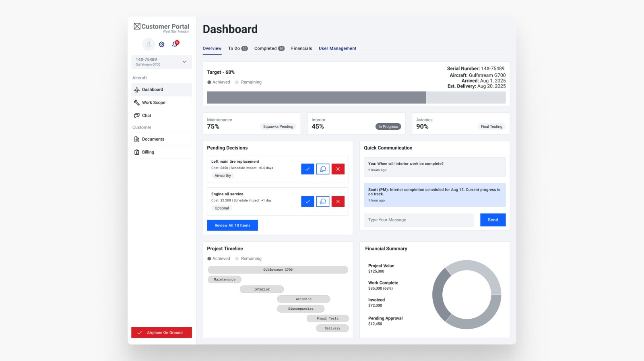This screenshot has height=361, width=644.
Task: Click Project Value $125,000 entry
Action: 381,268
